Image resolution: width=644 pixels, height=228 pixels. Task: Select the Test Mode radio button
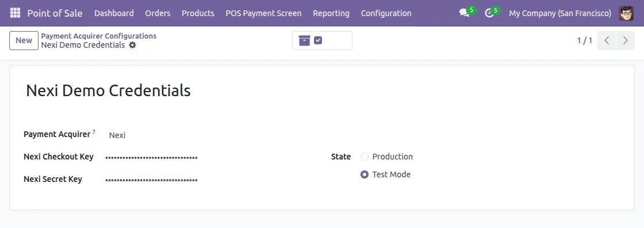[365, 174]
